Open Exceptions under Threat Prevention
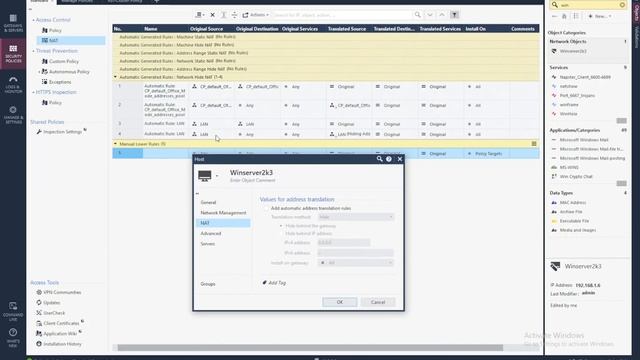Viewport: 640px width, 360px height. coord(56,82)
